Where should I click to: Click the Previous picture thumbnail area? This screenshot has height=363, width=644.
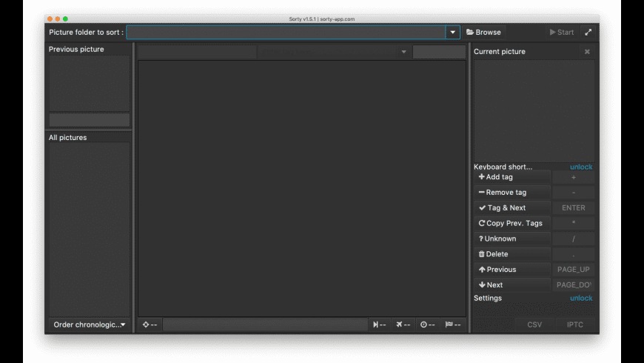pos(90,84)
